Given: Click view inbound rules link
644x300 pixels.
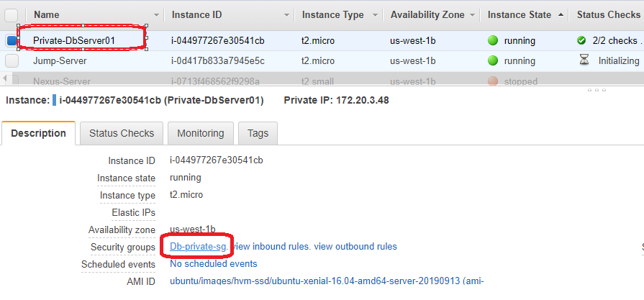Looking at the screenshot, I should click(271, 247).
